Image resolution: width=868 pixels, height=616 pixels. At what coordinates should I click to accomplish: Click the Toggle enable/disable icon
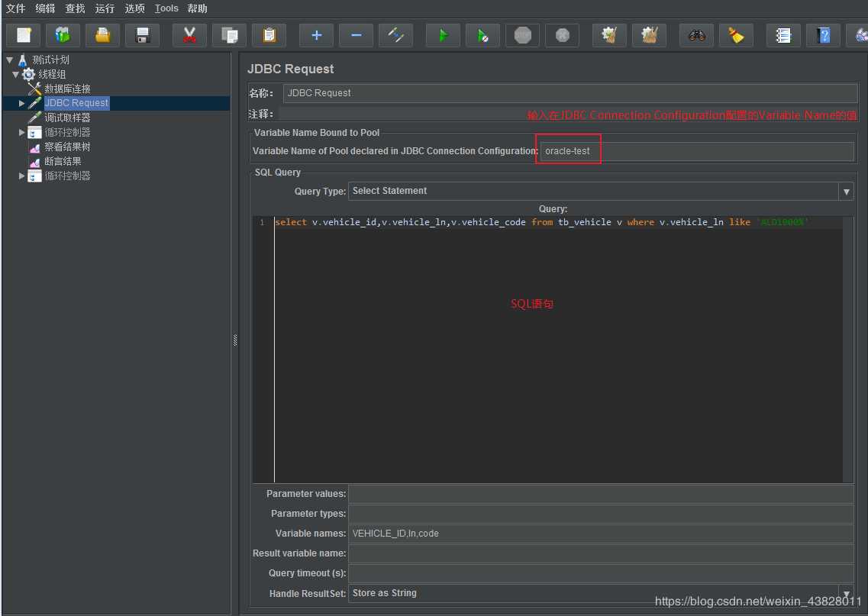tap(395, 35)
